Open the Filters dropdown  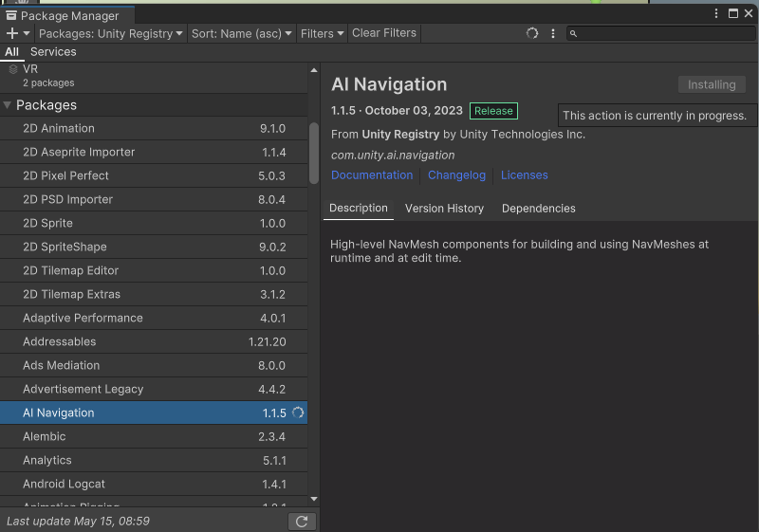[322, 33]
